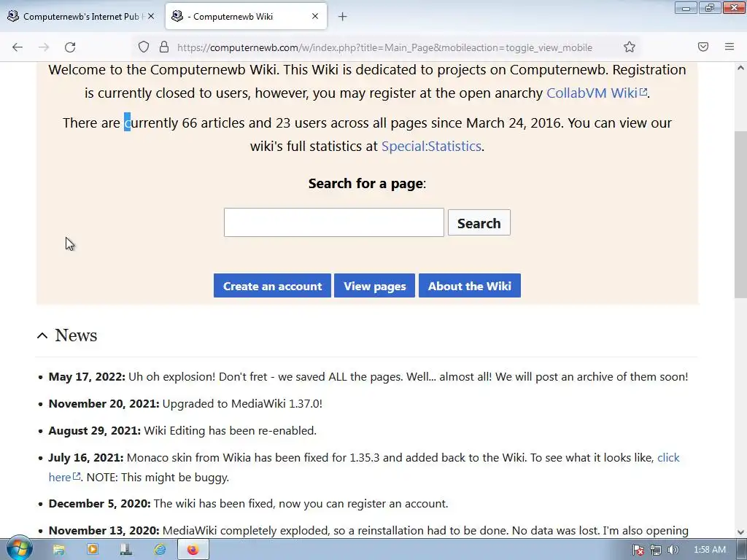Click the Firefox taskbar button
This screenshot has height=560, width=747.
coord(193,550)
